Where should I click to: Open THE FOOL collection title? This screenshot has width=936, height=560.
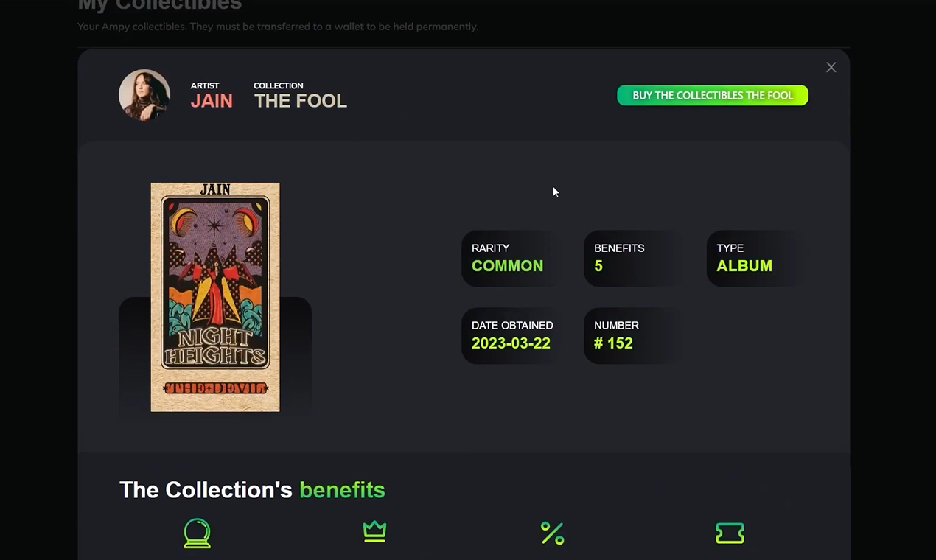tap(301, 101)
